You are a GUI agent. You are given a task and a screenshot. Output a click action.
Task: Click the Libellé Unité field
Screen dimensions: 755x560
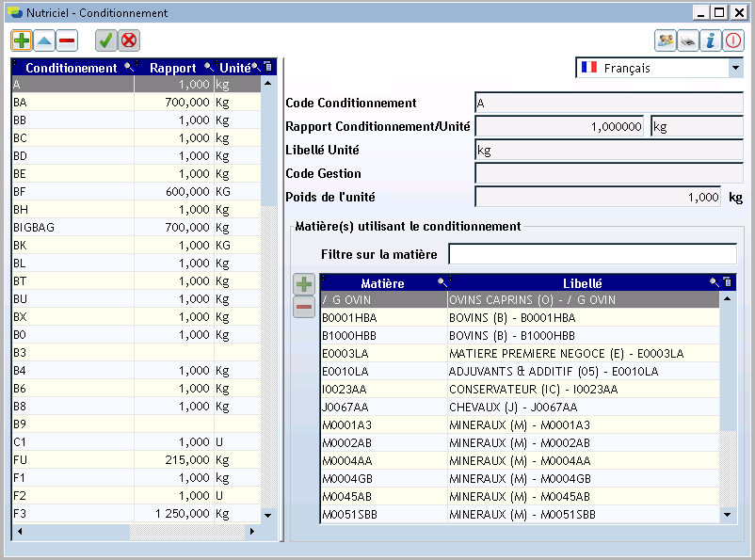click(609, 151)
